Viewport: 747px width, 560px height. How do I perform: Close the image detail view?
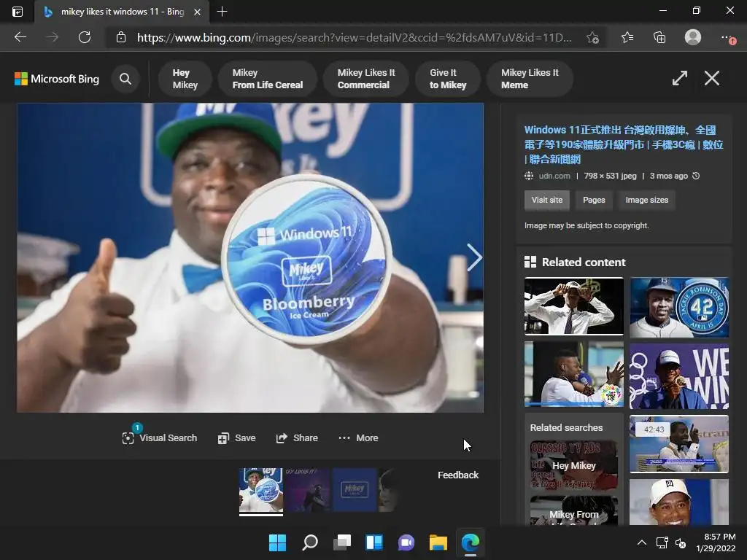712,78
